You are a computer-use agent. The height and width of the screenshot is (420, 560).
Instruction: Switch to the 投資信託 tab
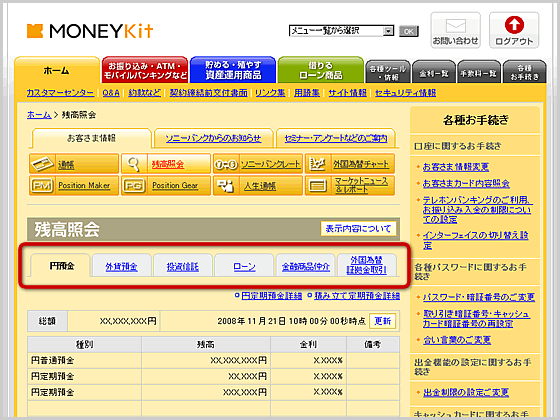[182, 266]
